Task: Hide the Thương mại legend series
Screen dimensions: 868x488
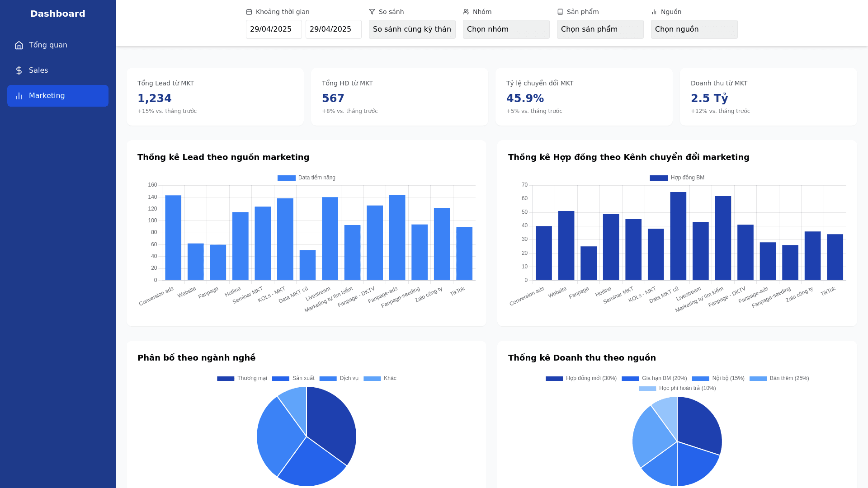Action: (x=242, y=379)
